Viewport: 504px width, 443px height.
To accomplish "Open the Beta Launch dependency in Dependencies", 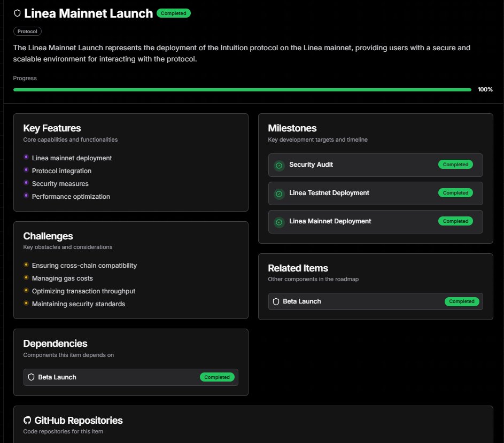I will click(x=131, y=377).
